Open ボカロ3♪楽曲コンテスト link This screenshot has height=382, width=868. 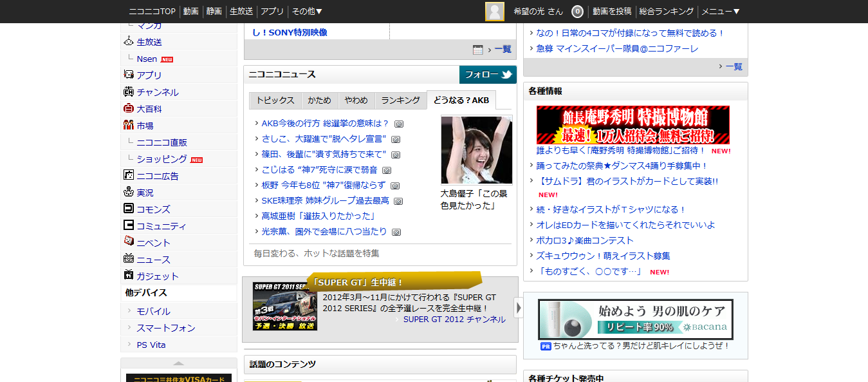585,240
